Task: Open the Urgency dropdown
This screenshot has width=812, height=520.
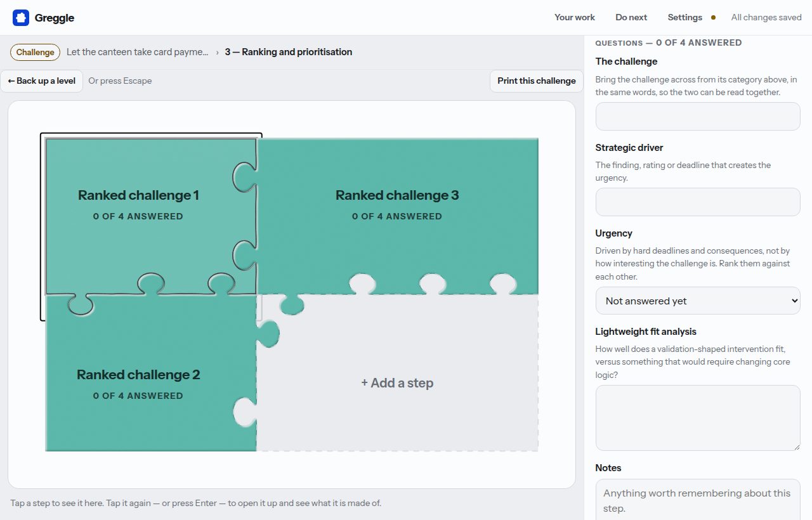Action: [x=698, y=301]
